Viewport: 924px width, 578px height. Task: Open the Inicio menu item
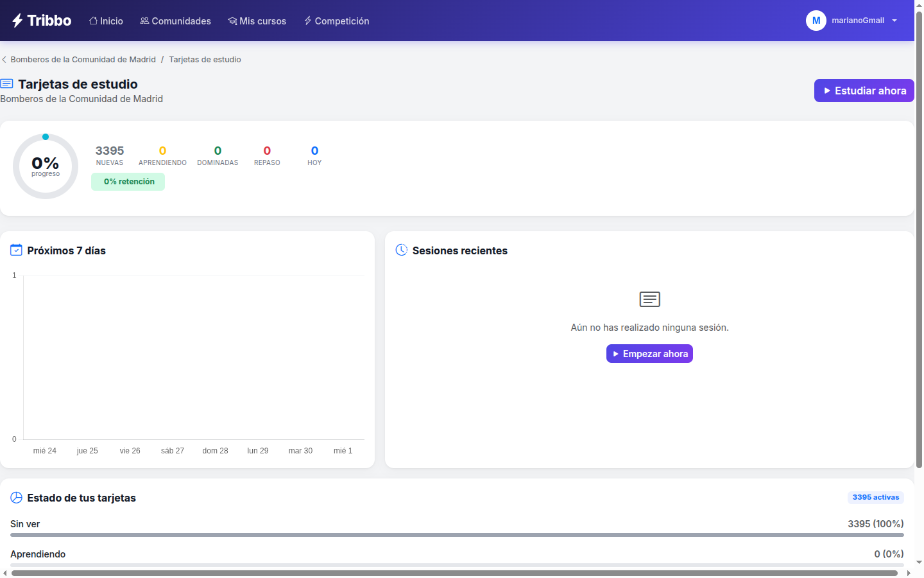click(106, 21)
